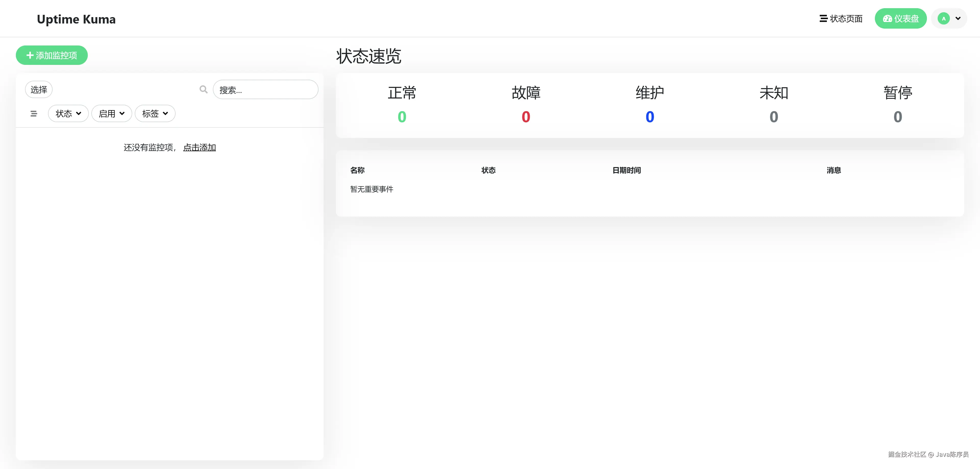Click the filter lines icon beside 状态

point(34,113)
